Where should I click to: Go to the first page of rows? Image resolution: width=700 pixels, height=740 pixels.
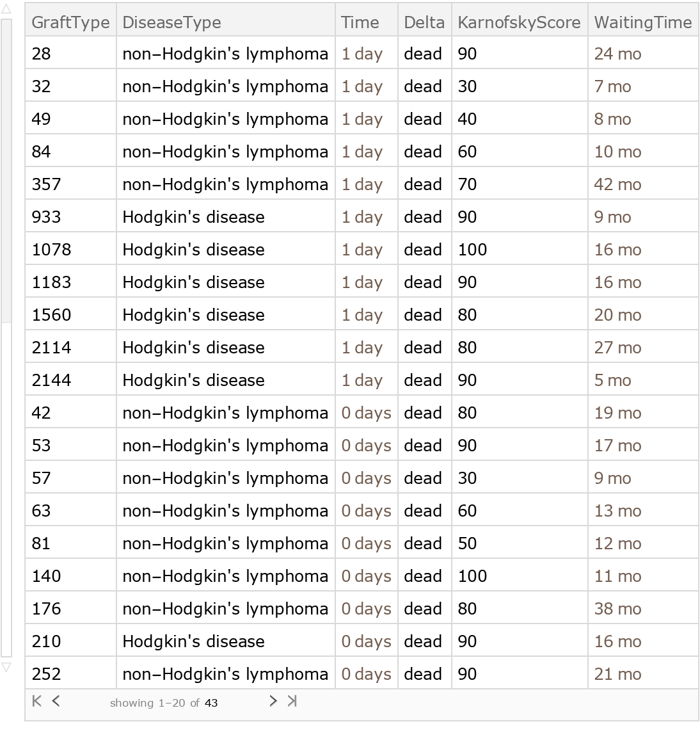point(36,701)
